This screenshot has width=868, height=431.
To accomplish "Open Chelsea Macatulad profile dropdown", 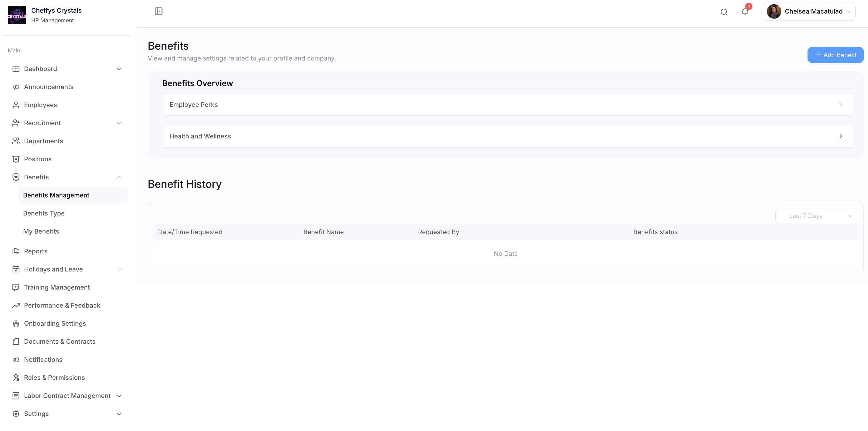I will coord(809,11).
